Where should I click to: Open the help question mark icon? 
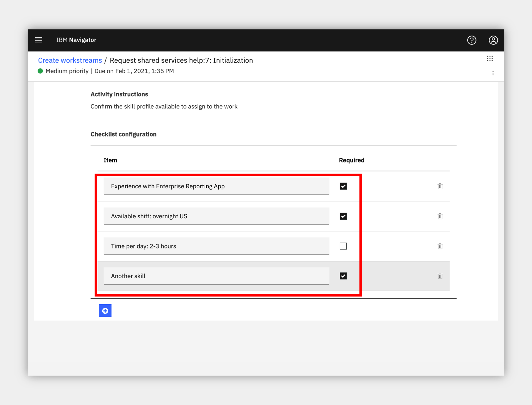click(x=472, y=40)
